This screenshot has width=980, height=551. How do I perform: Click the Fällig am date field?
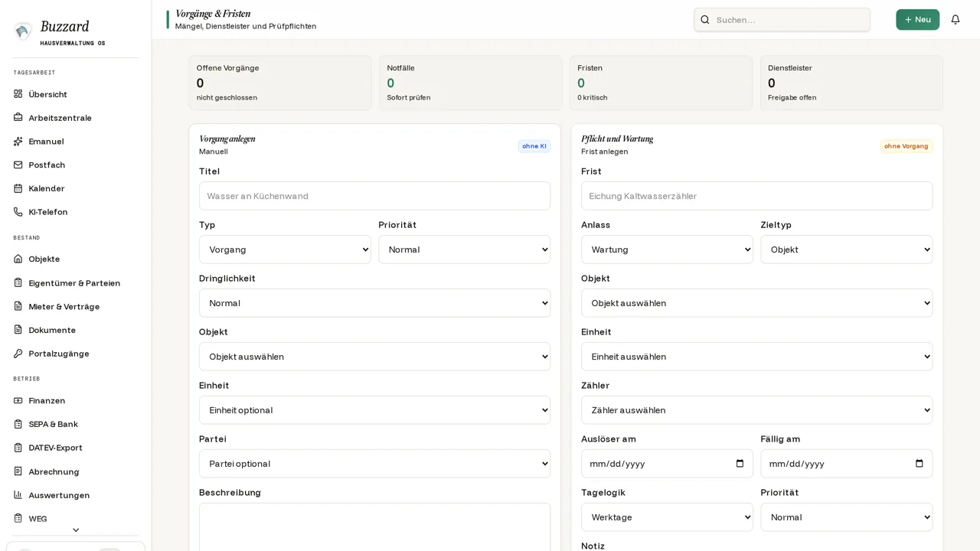tap(847, 464)
